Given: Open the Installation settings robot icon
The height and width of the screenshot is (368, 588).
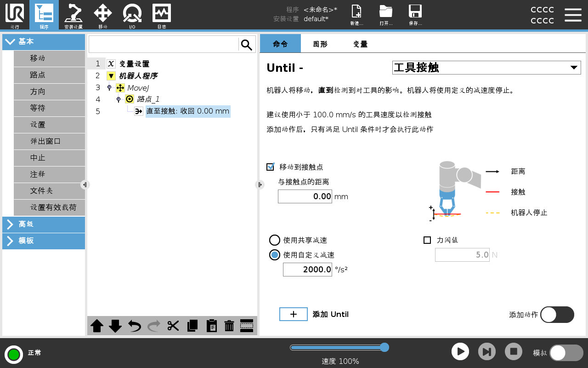Looking at the screenshot, I should [x=73, y=15].
